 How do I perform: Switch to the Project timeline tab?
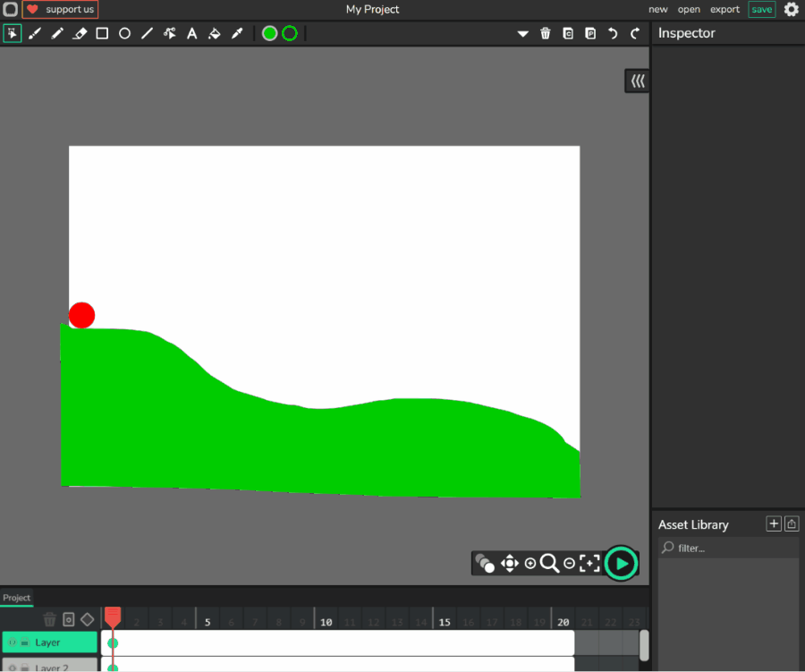click(16, 598)
